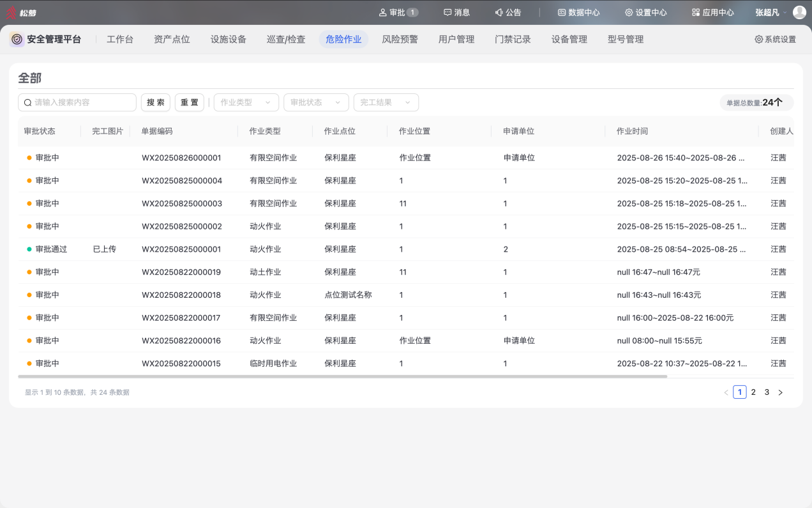
Task: Click the horizontal table scrollbar
Action: coord(342,376)
